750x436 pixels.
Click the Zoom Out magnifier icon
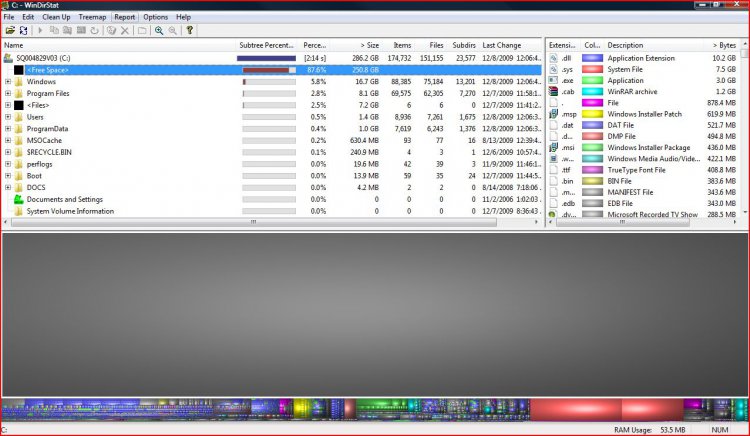pyautogui.click(x=172, y=31)
